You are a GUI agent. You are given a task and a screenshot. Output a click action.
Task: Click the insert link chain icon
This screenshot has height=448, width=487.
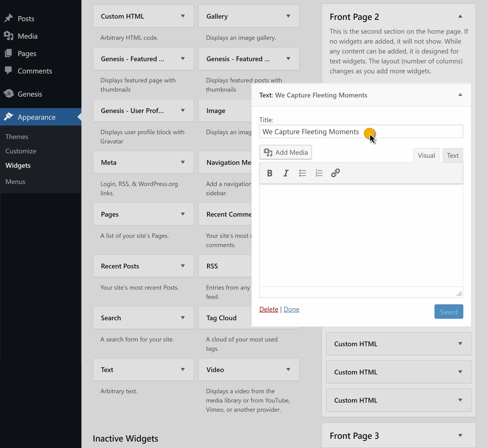(x=335, y=173)
